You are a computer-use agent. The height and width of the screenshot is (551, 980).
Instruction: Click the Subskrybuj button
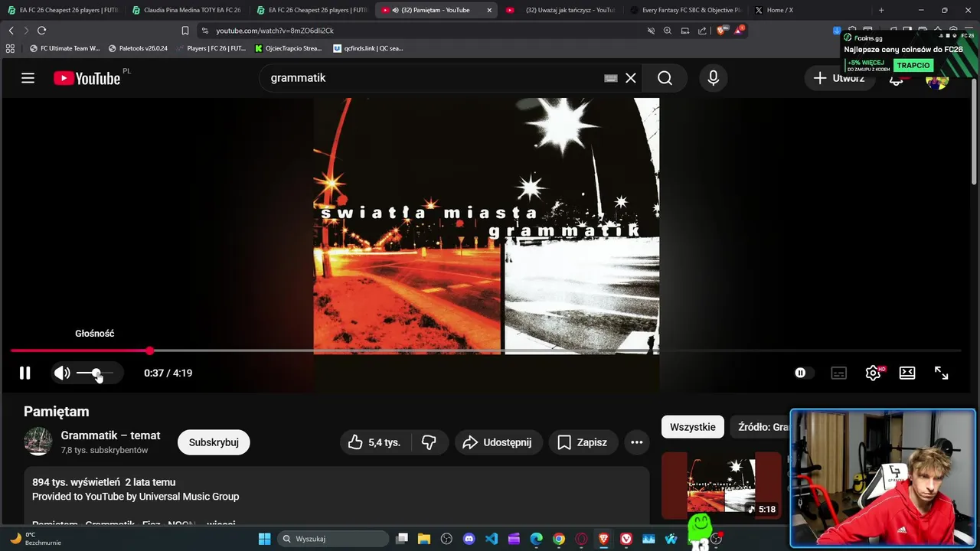214,442
